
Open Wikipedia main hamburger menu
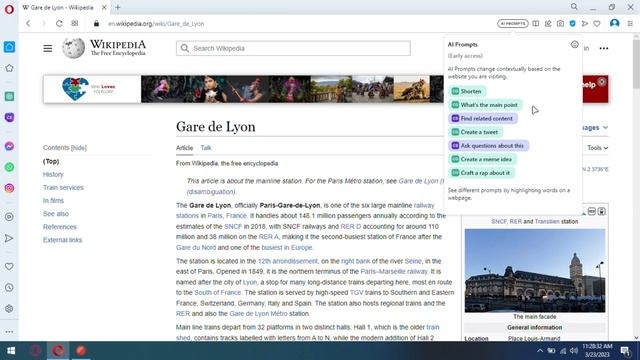click(48, 49)
